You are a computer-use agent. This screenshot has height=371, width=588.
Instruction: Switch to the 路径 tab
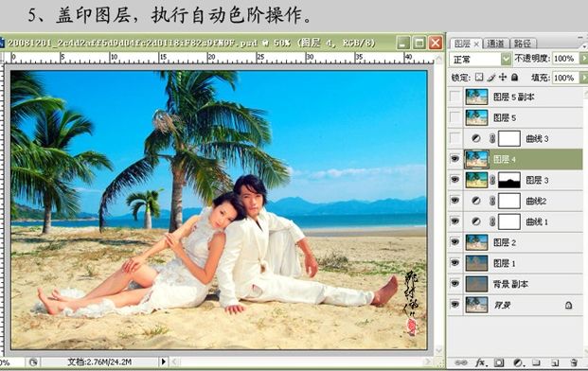[523, 44]
